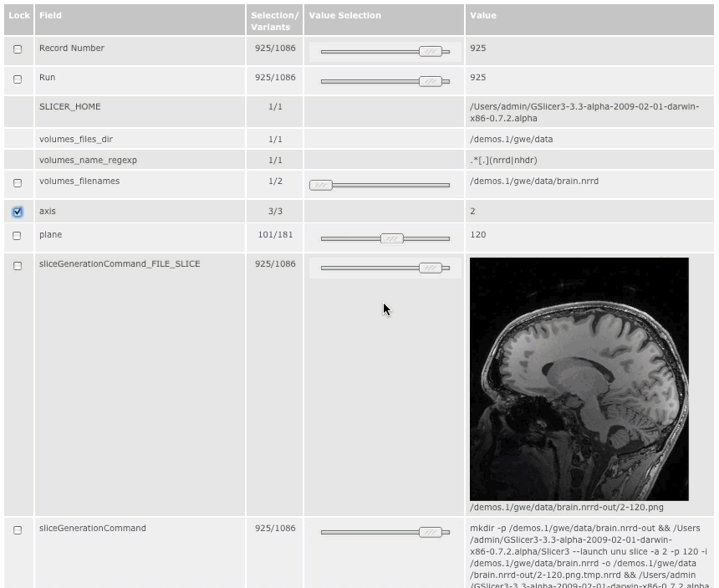The height and width of the screenshot is (588, 719).
Task: Click the 2-120.png file path text
Action: pos(568,507)
